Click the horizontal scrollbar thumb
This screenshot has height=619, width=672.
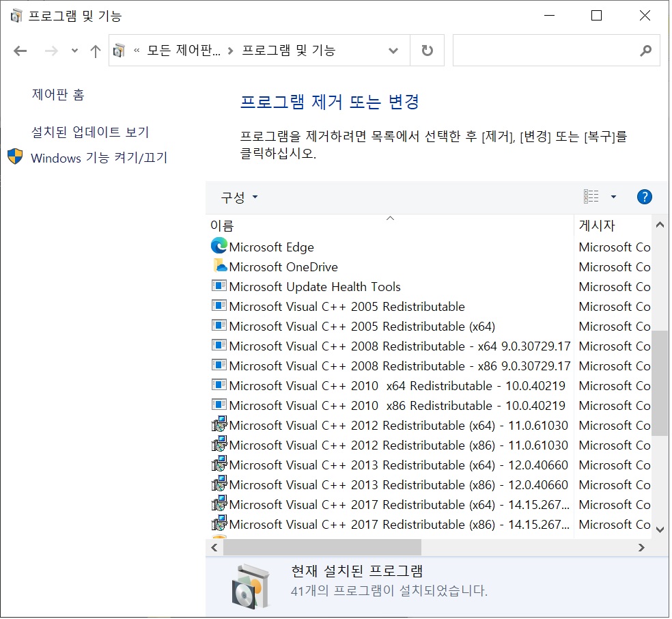tap(322, 547)
